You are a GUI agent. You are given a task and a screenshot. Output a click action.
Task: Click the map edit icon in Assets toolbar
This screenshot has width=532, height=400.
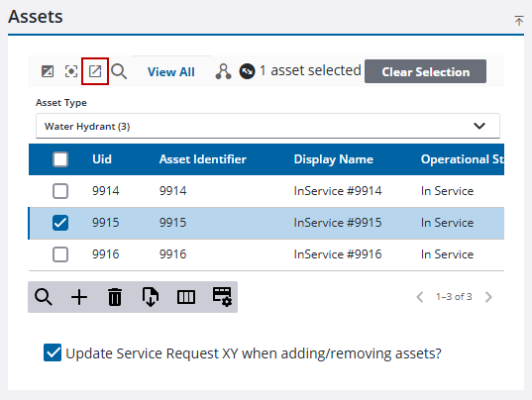[x=48, y=71]
